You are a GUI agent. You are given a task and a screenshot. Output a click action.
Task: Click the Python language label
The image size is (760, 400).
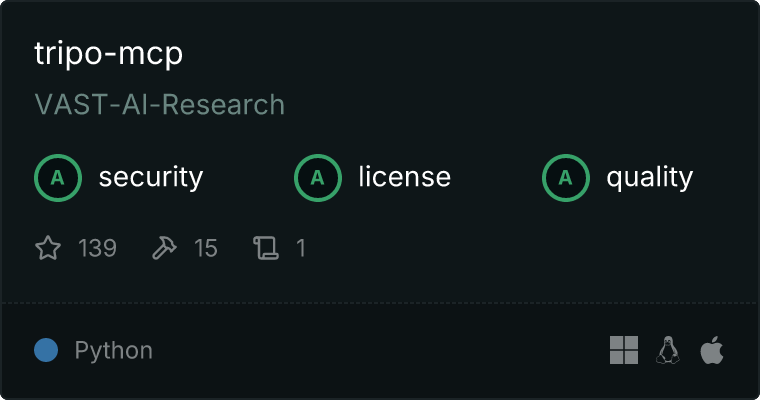pyautogui.click(x=114, y=351)
